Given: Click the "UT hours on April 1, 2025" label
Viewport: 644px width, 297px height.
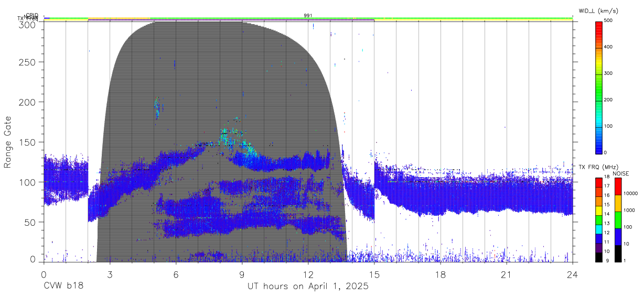Looking at the screenshot, I should [308, 286].
